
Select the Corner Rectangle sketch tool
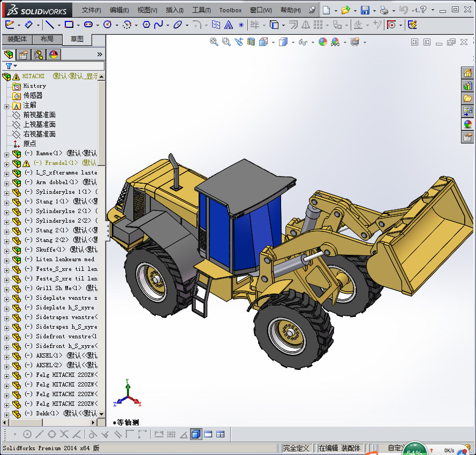pyautogui.click(x=69, y=25)
